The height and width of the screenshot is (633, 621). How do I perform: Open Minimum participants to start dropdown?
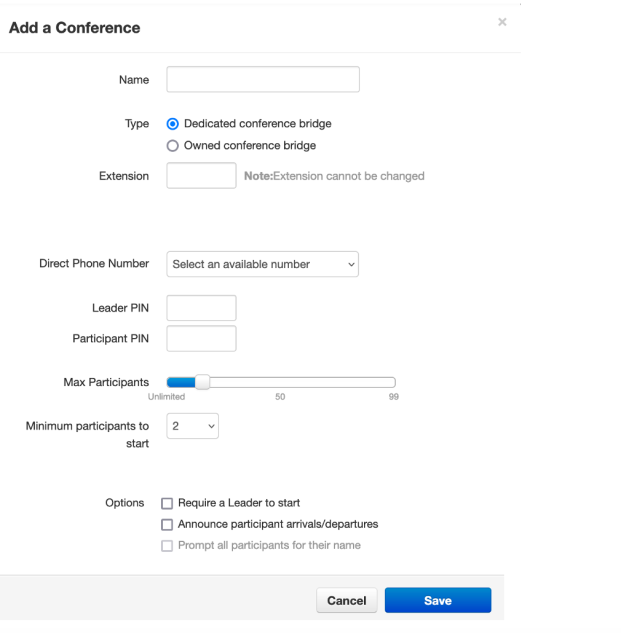click(x=193, y=426)
